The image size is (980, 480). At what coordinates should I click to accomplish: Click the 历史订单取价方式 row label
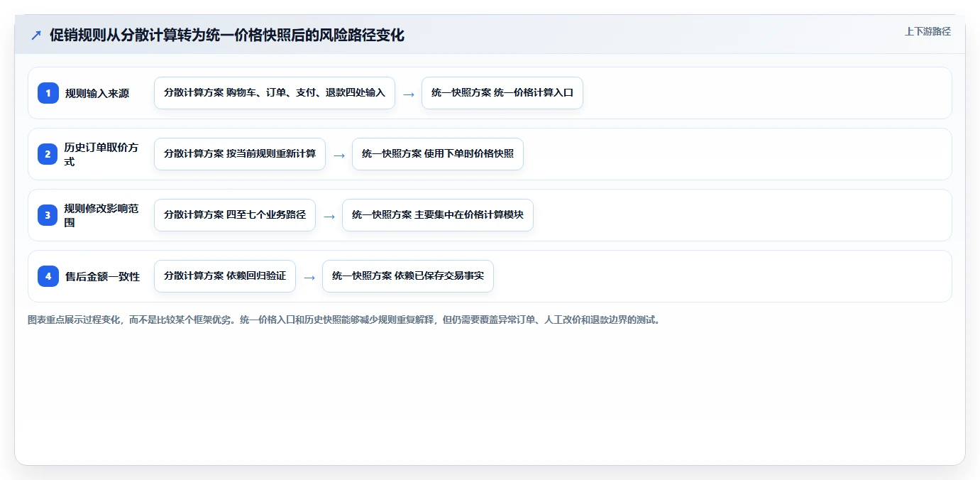[x=101, y=154]
